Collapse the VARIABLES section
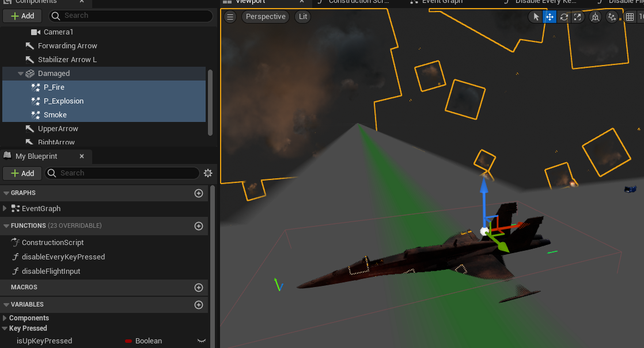644x348 pixels. (x=6, y=304)
